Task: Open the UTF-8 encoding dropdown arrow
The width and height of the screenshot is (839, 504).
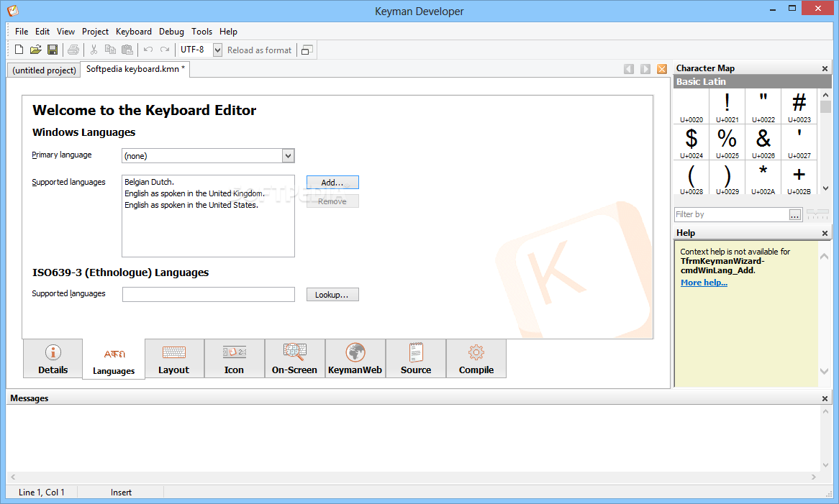Action: [x=218, y=50]
